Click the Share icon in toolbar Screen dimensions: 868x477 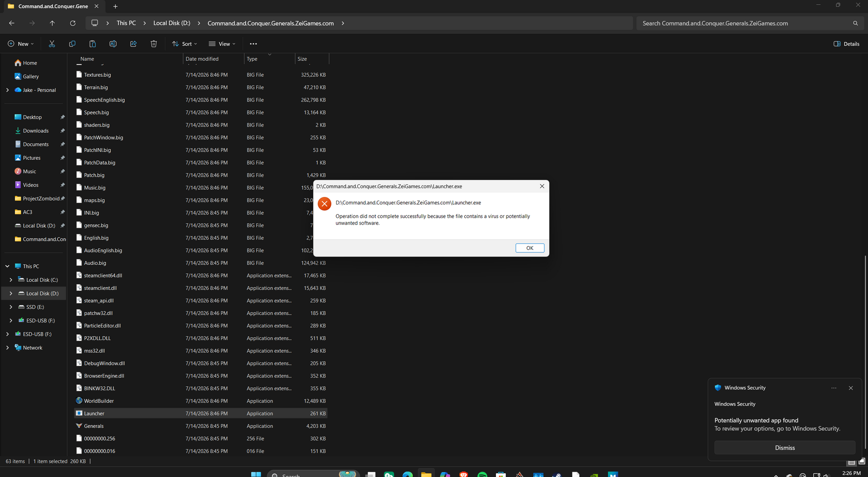coord(133,44)
